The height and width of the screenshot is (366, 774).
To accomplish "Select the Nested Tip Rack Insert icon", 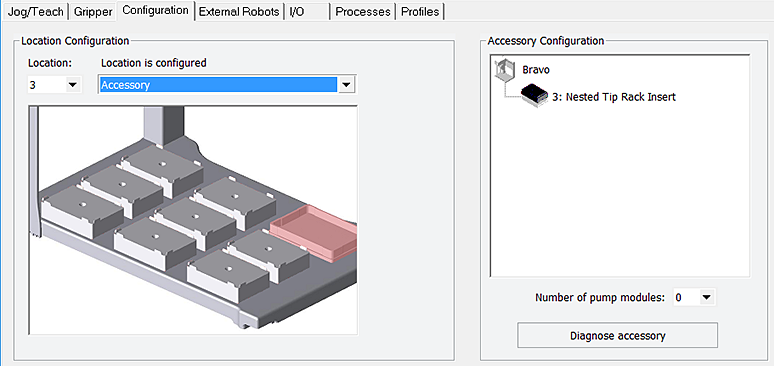I will 534,96.
